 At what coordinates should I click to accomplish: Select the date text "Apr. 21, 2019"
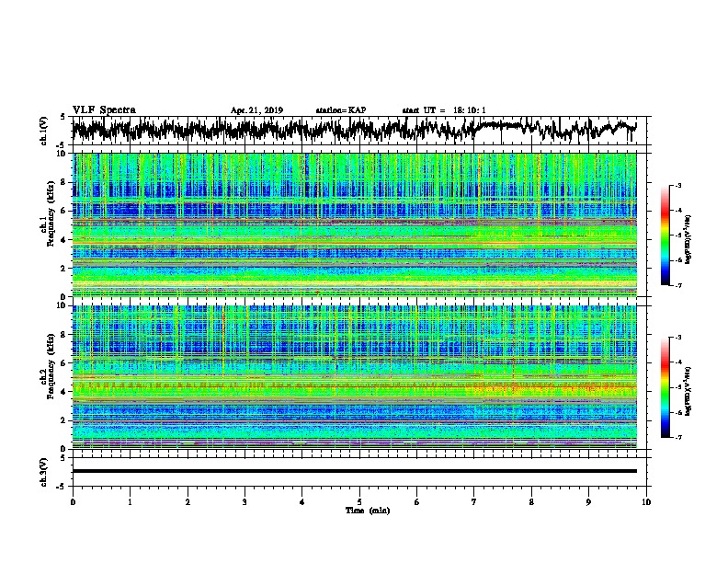coord(256,110)
